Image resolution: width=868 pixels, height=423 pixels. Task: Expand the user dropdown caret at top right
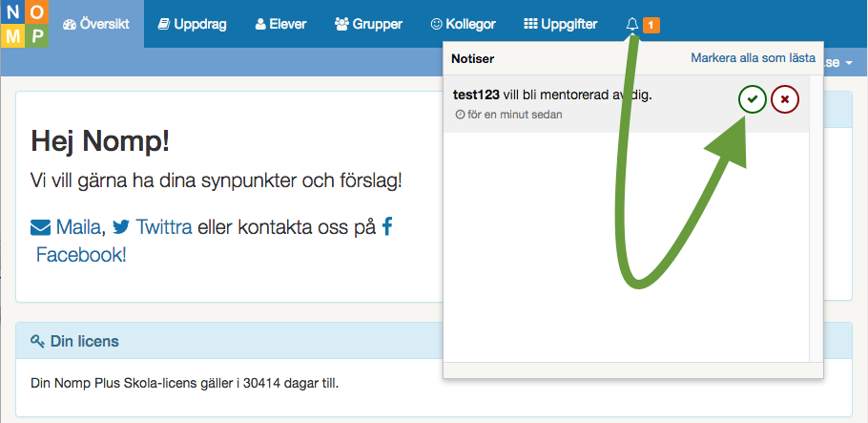tap(849, 63)
